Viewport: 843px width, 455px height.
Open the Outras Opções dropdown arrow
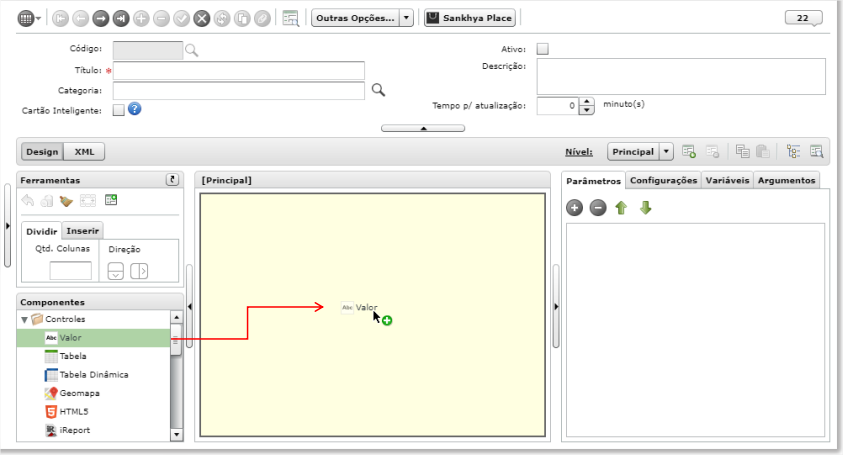pyautogui.click(x=406, y=18)
